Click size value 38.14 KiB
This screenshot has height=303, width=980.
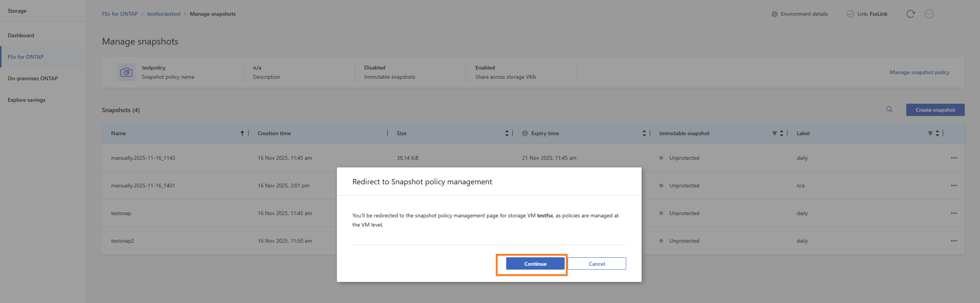point(407,158)
